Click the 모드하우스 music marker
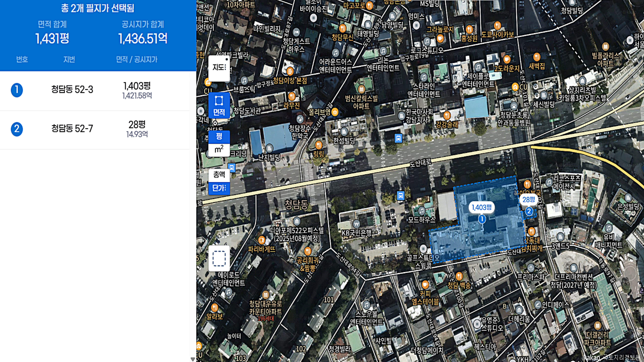The width and height of the screenshot is (644, 362). (422, 211)
